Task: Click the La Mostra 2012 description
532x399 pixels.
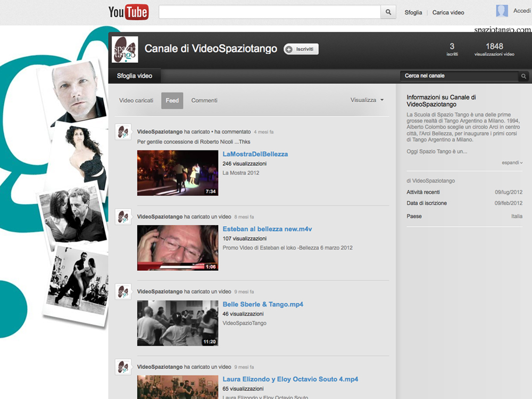Action: point(241,173)
